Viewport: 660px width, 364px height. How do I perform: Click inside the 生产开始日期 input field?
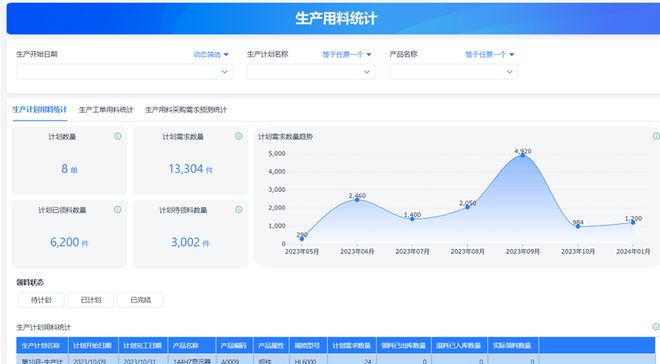tap(124, 72)
